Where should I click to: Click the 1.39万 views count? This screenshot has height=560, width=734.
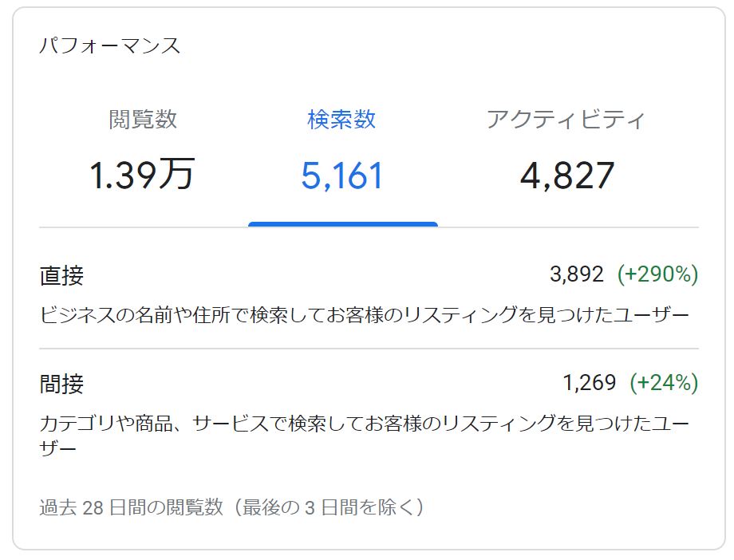tap(142, 175)
